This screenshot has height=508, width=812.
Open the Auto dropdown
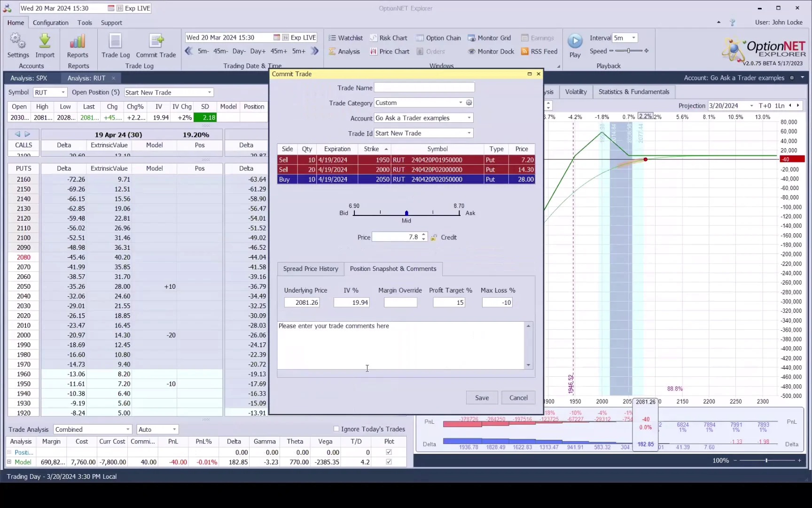[174, 429]
